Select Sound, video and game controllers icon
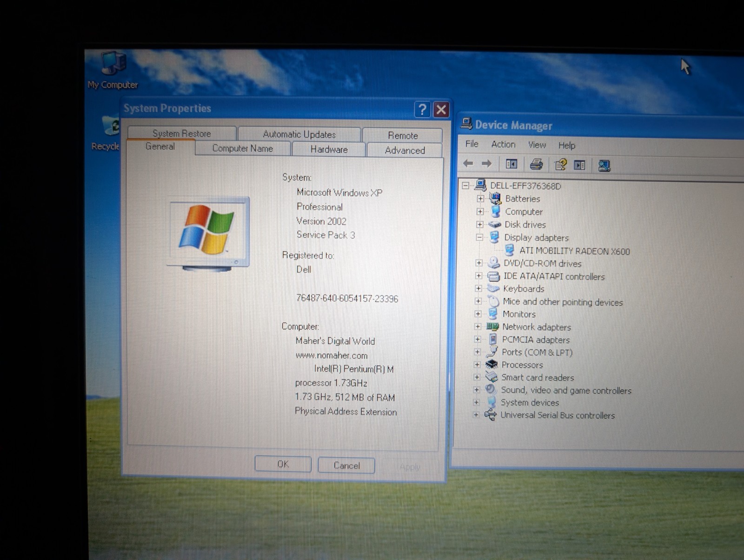 coord(491,390)
